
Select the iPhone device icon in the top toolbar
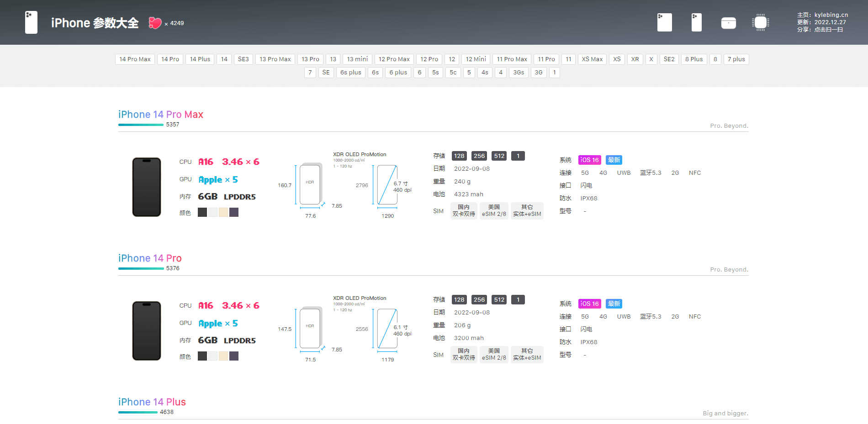point(664,22)
